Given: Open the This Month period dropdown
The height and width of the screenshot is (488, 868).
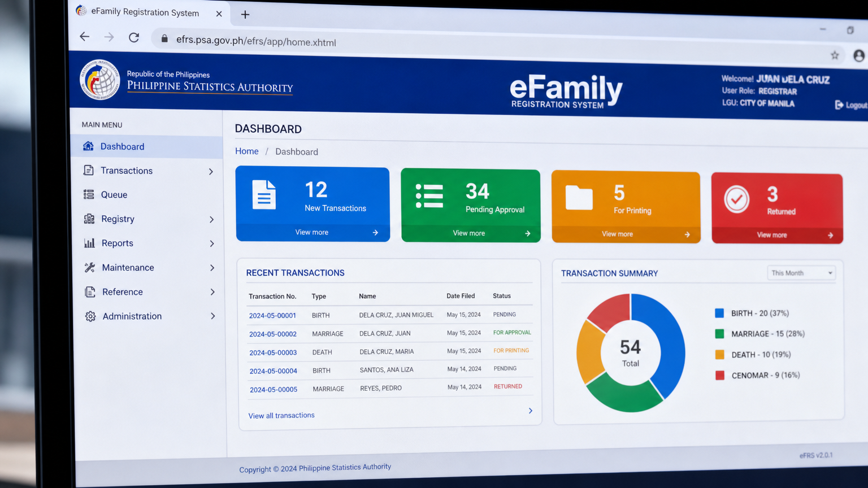Looking at the screenshot, I should 801,273.
